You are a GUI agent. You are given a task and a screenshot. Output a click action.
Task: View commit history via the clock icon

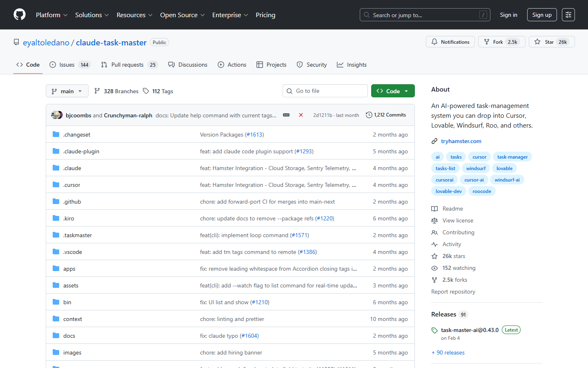tap(369, 115)
